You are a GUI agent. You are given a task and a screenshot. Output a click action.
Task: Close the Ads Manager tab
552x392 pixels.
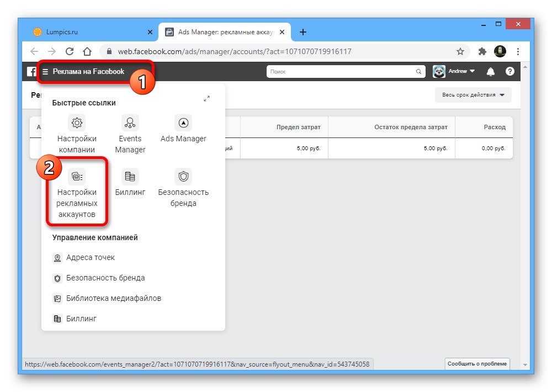click(x=282, y=32)
